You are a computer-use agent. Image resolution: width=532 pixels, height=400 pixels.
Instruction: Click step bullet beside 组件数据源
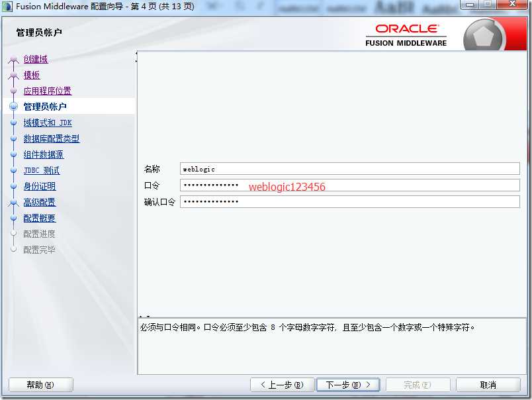14,154
